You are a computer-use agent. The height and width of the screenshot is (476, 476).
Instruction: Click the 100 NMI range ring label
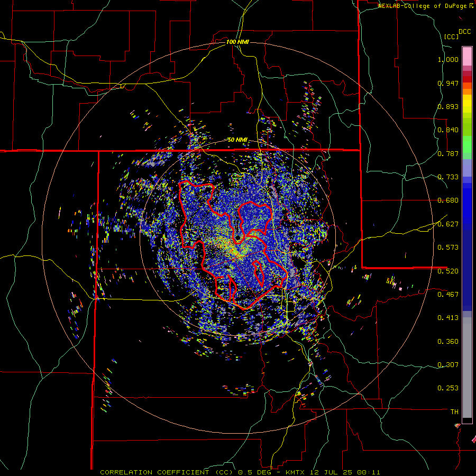pos(237,42)
